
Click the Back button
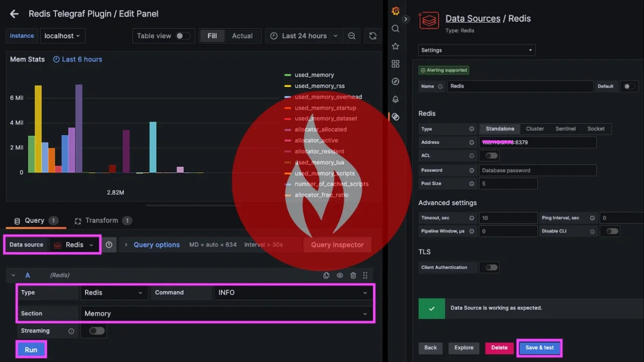(430, 348)
